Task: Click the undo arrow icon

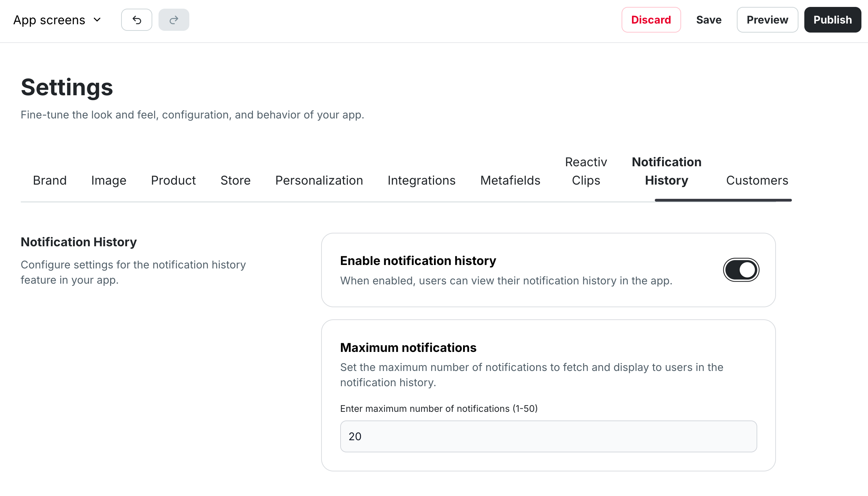Action: [x=137, y=20]
